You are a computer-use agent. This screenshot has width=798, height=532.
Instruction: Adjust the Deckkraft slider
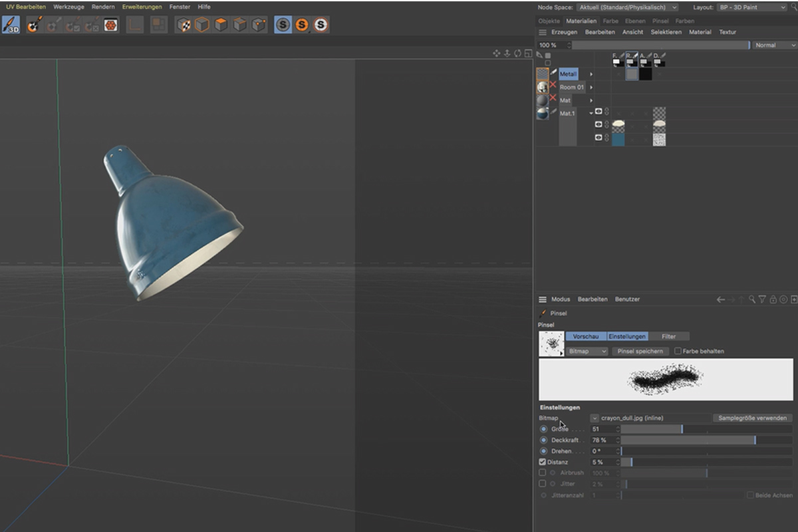[x=707, y=440]
